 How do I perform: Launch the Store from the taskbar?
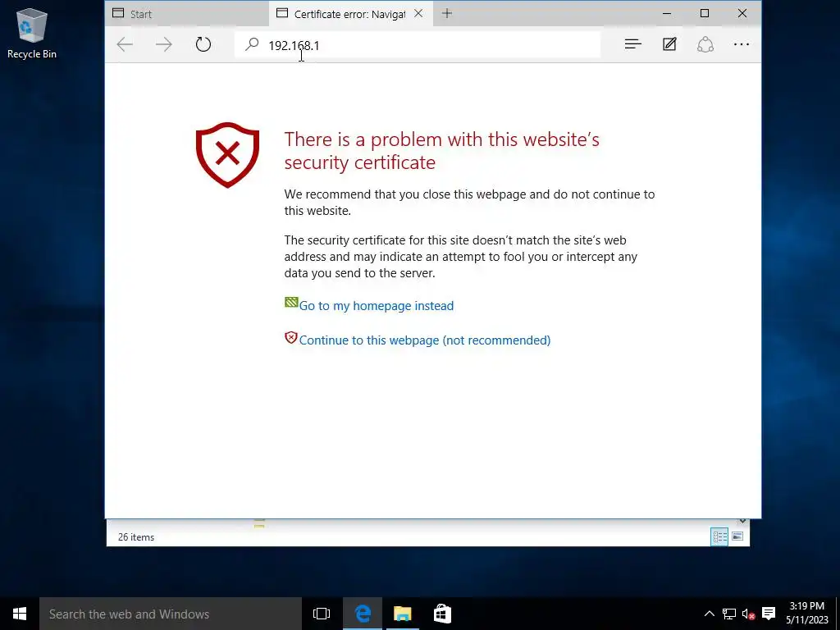[442, 614]
